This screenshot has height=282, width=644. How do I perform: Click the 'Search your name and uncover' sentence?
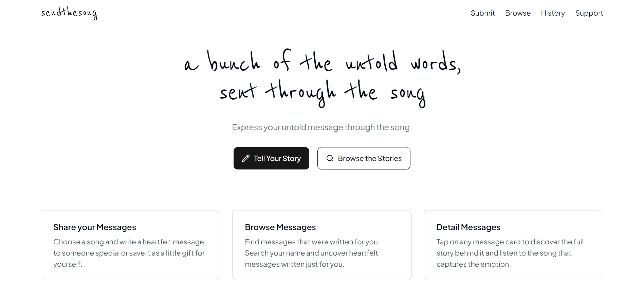pyautogui.click(x=311, y=253)
